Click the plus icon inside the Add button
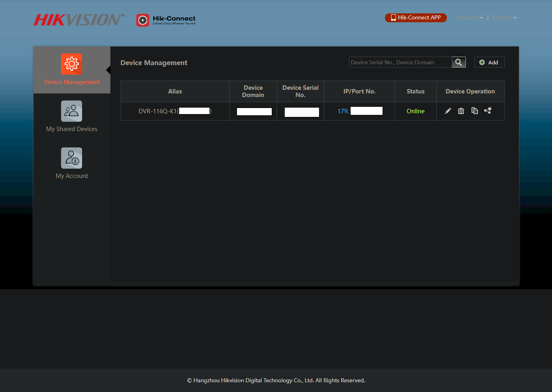552x392 pixels. 482,62
